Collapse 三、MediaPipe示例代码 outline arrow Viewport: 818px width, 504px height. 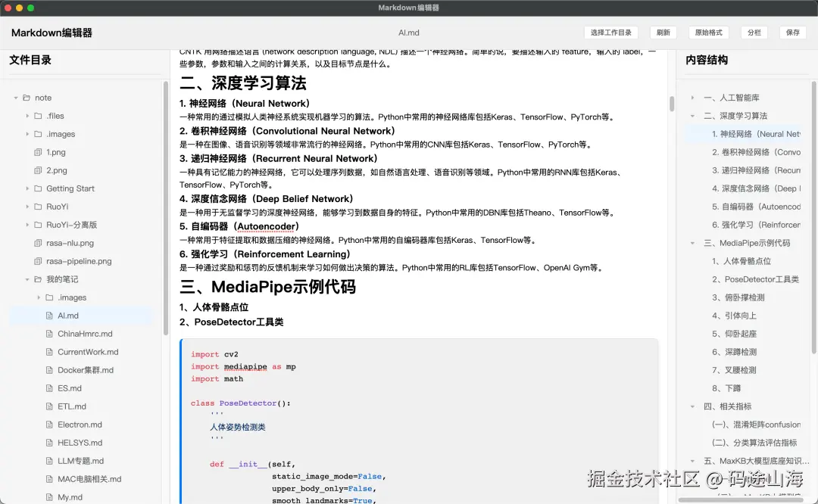tap(693, 243)
